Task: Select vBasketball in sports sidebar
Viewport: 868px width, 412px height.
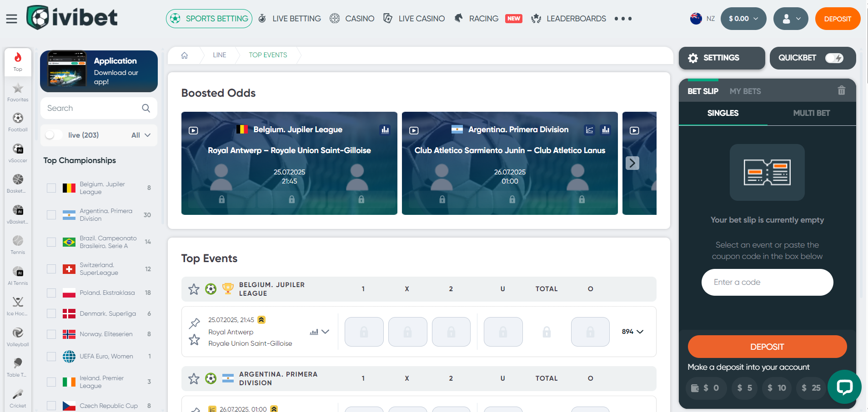Action: 18,214
